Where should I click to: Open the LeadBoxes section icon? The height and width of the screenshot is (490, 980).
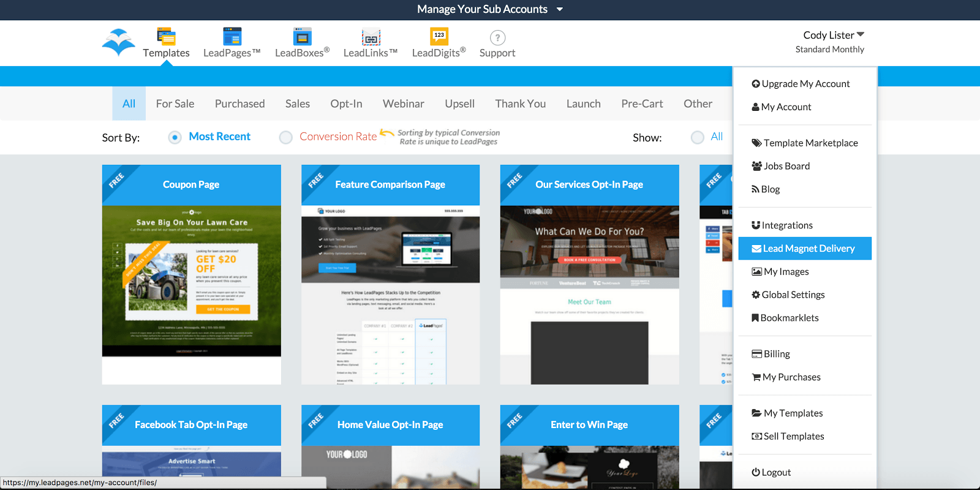point(303,36)
